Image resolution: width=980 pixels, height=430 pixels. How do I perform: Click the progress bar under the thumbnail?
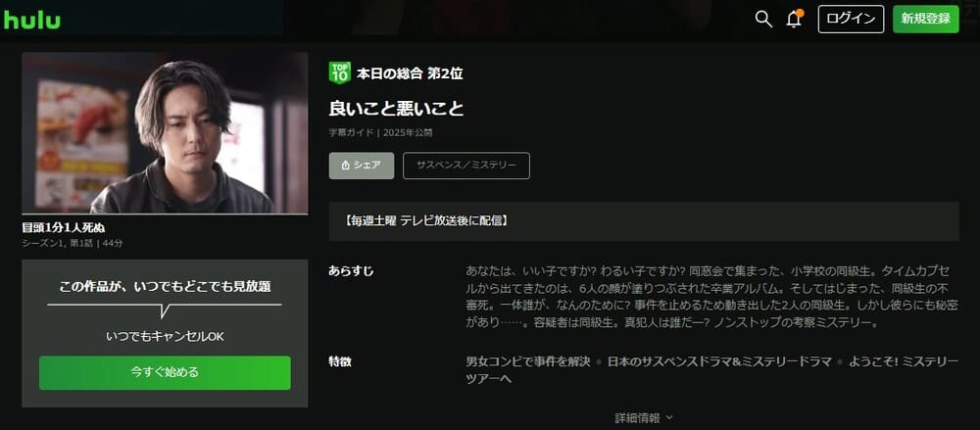tap(165, 214)
